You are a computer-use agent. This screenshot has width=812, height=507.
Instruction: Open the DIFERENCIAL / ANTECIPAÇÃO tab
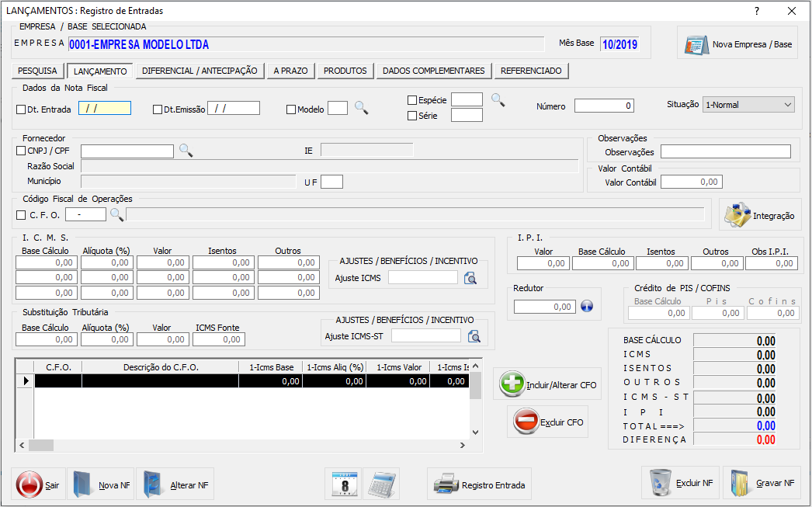click(x=200, y=71)
